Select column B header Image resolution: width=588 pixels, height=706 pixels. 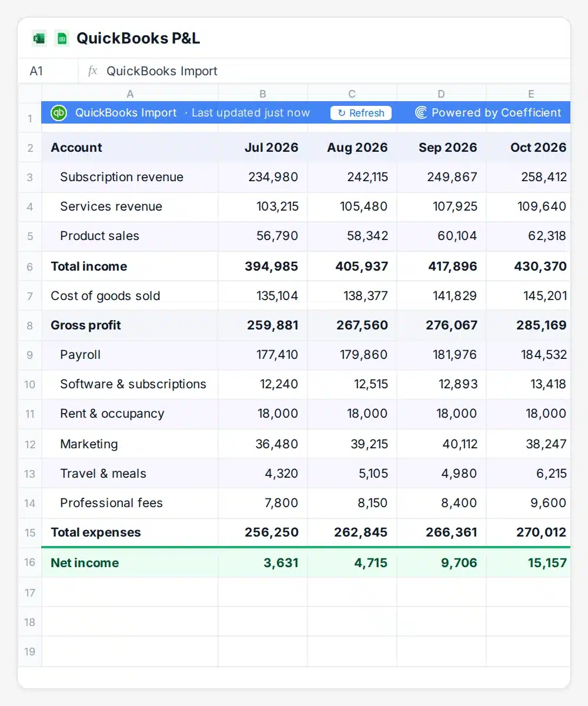(x=263, y=94)
